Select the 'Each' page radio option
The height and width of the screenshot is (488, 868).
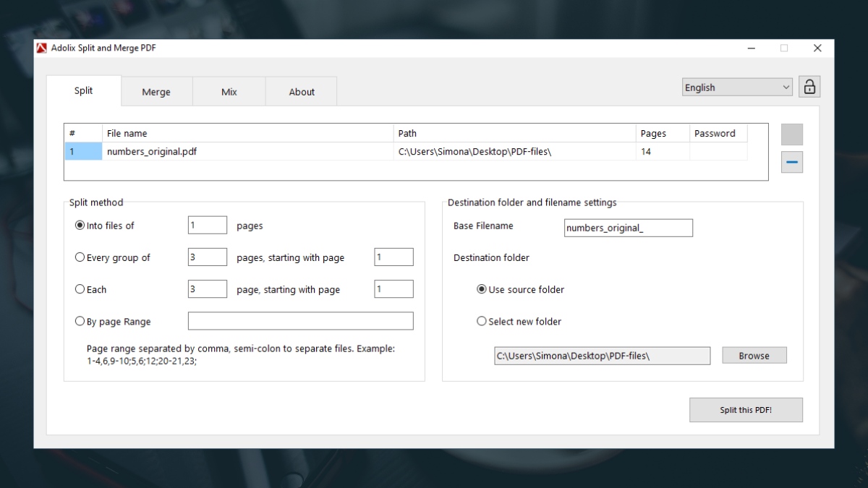click(x=91, y=289)
